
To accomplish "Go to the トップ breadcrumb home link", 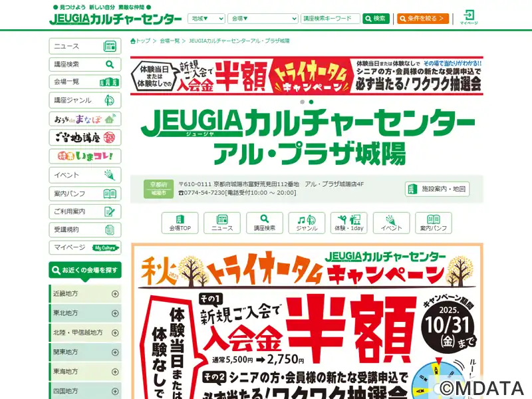I will pyautogui.click(x=140, y=41).
